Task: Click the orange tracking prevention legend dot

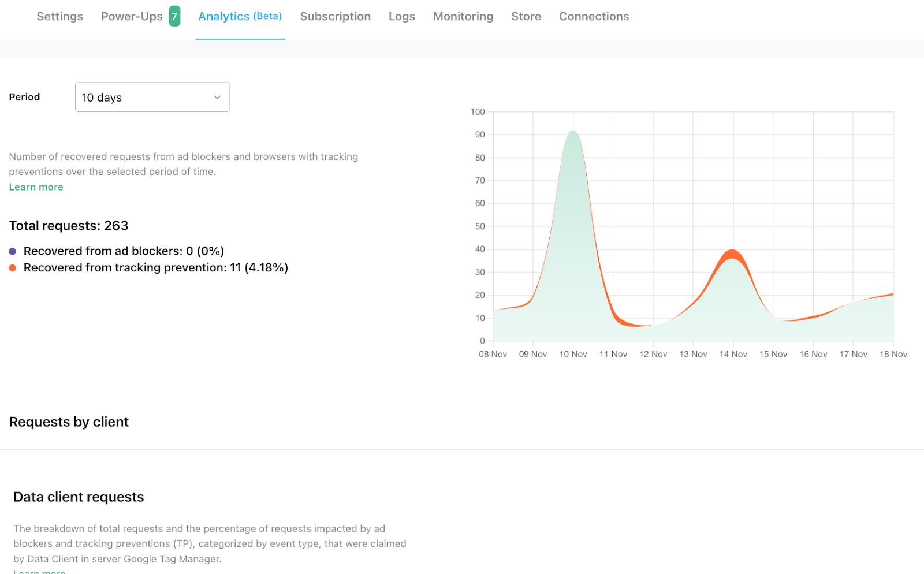Action: click(13, 267)
